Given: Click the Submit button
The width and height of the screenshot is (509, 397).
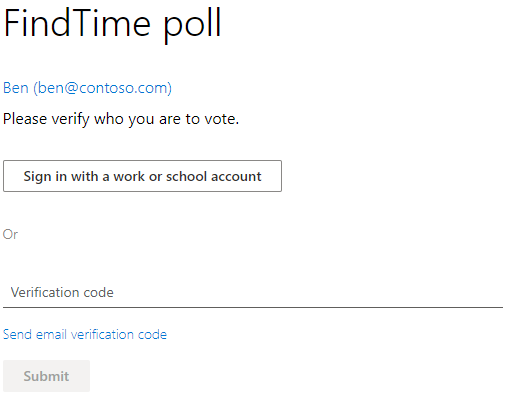Looking at the screenshot, I should click(x=46, y=376).
